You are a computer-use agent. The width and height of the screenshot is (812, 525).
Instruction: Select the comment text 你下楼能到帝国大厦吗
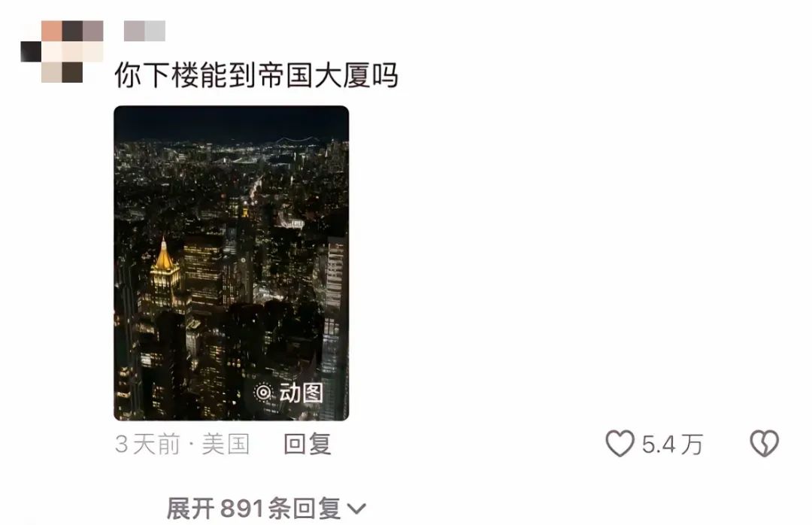point(256,75)
